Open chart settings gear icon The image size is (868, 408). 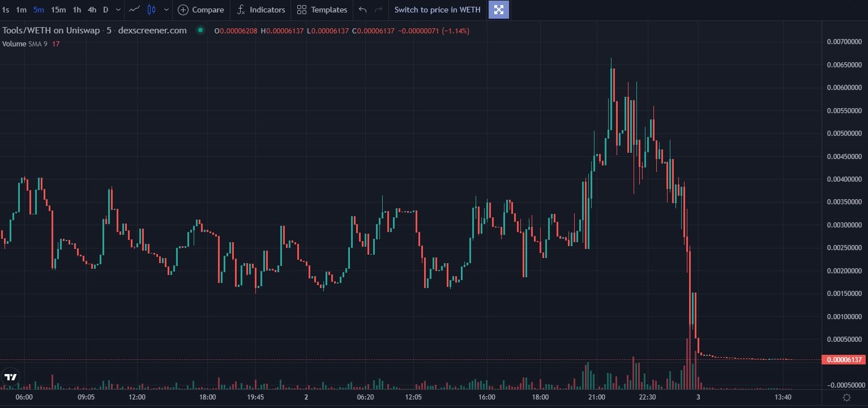(846, 397)
